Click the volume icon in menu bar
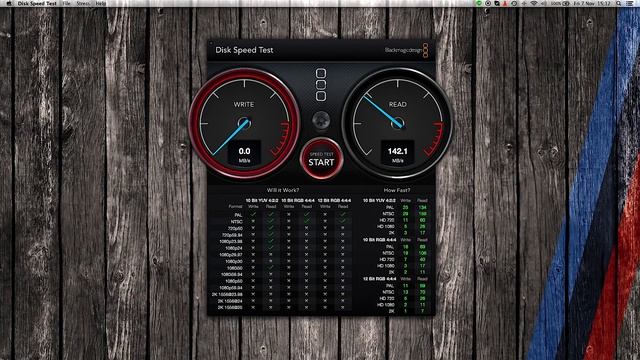640x360 pixels. pos(544,3)
